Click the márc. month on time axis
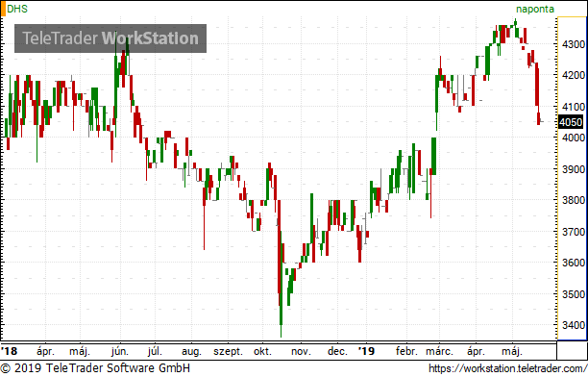The height and width of the screenshot is (377, 588). [439, 351]
